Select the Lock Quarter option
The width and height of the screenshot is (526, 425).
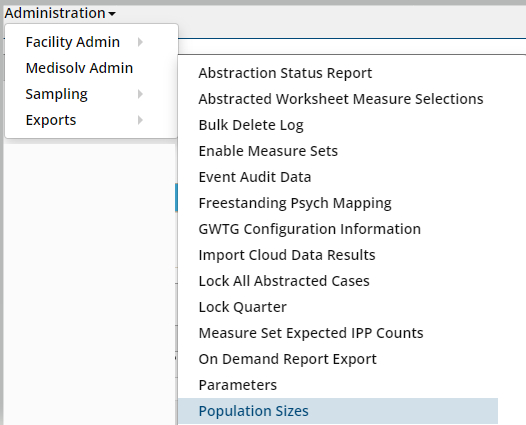tap(243, 307)
